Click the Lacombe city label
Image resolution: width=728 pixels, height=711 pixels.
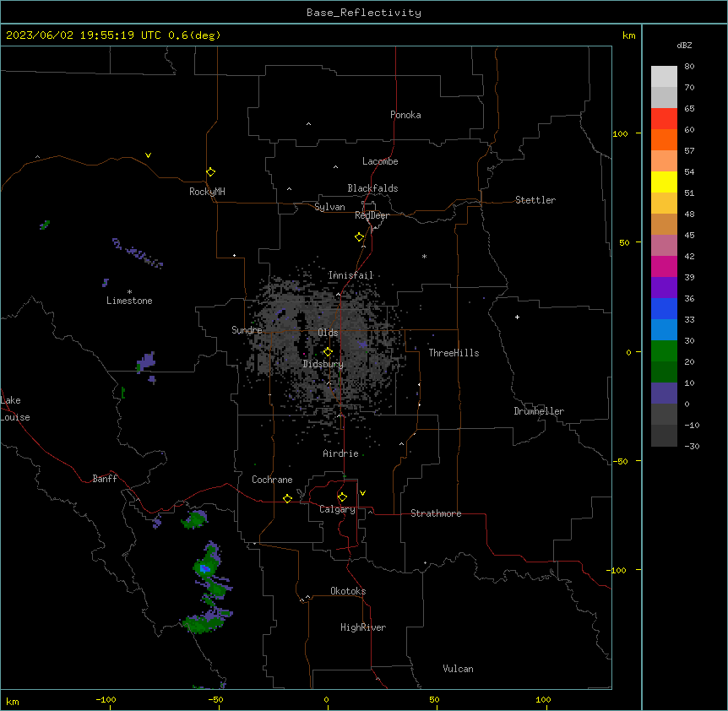pyautogui.click(x=380, y=161)
